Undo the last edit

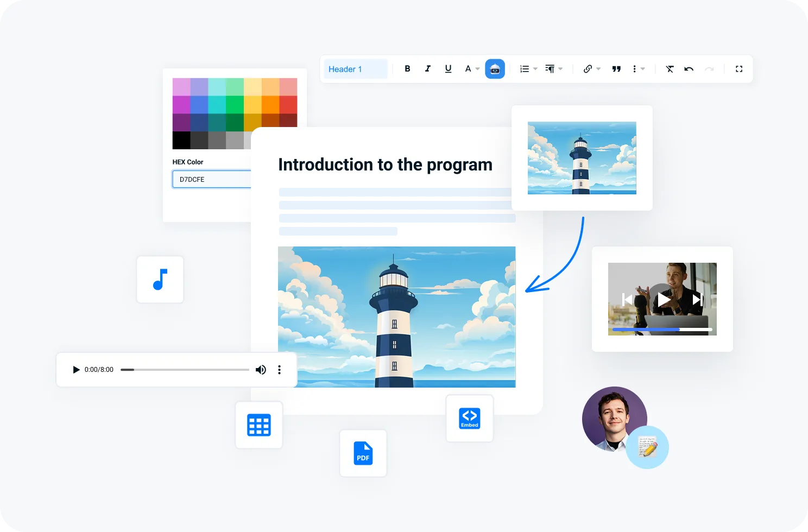tap(689, 69)
